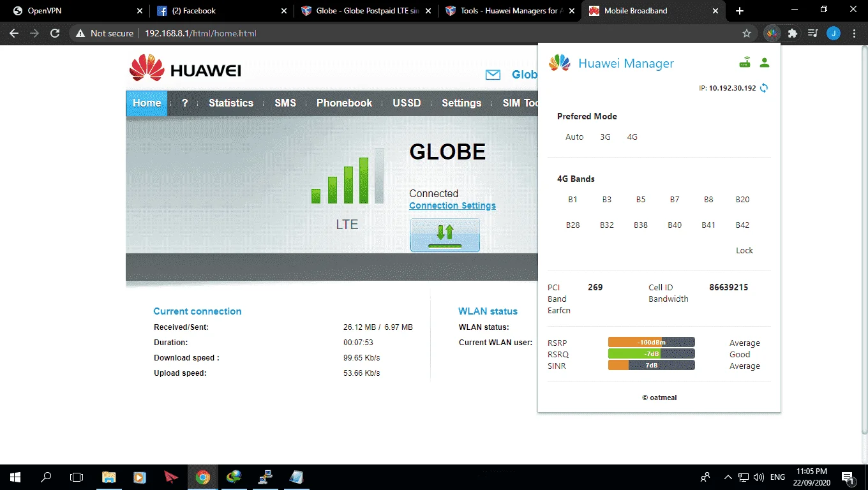Click the volume icon in system tray
Viewport: 868px width, 490px height.
[758, 477]
